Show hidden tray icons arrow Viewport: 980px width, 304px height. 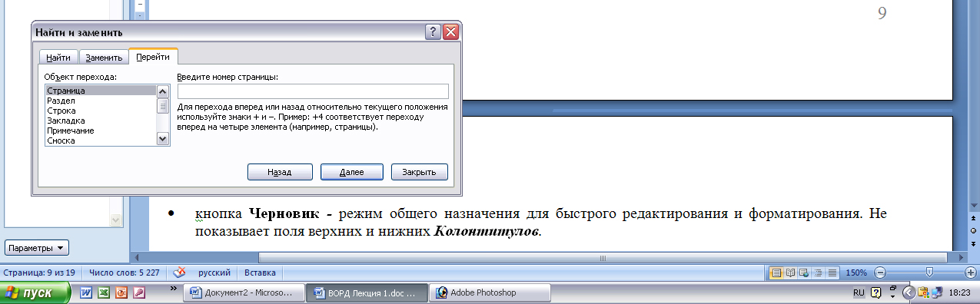(x=909, y=292)
